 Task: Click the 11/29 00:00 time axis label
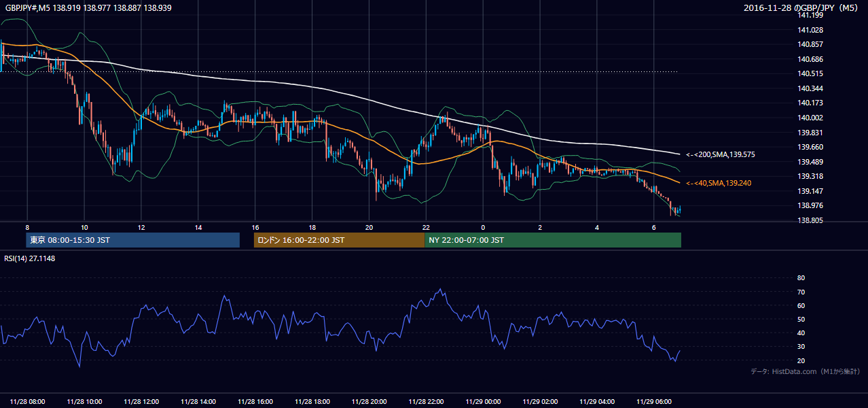[x=484, y=402]
